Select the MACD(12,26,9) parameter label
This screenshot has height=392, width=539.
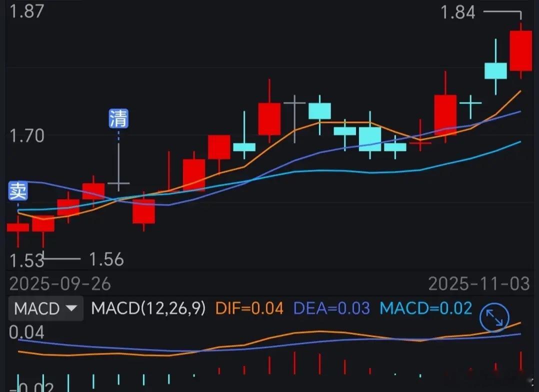click(x=148, y=308)
